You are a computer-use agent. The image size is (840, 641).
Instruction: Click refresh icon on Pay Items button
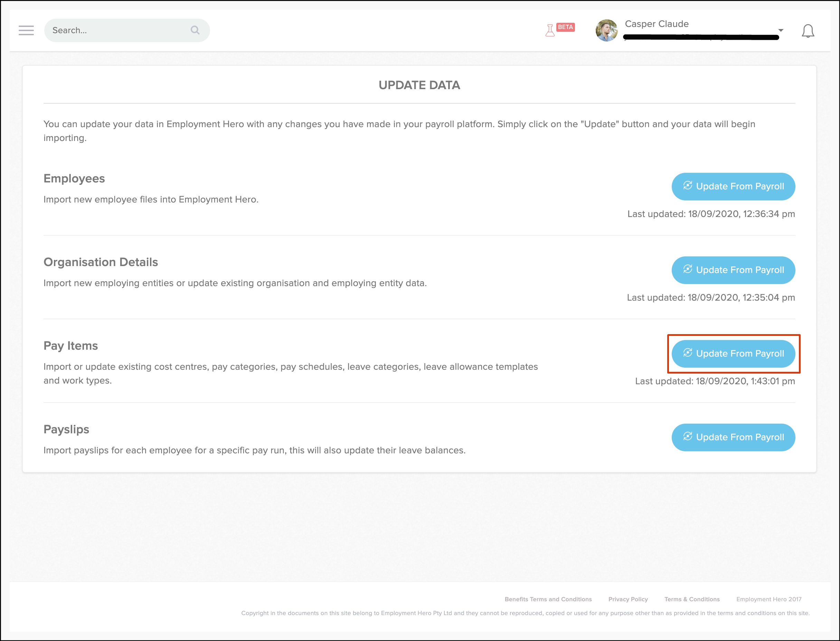[687, 353]
